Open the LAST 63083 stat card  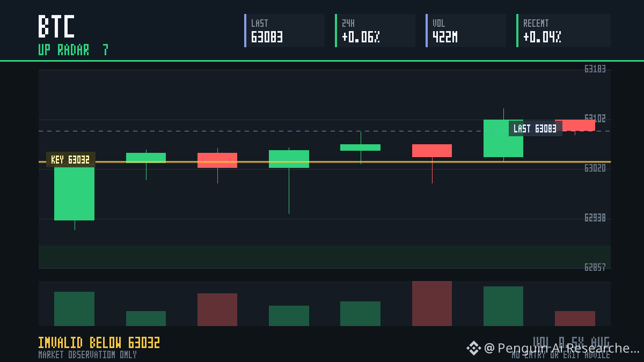(x=284, y=31)
